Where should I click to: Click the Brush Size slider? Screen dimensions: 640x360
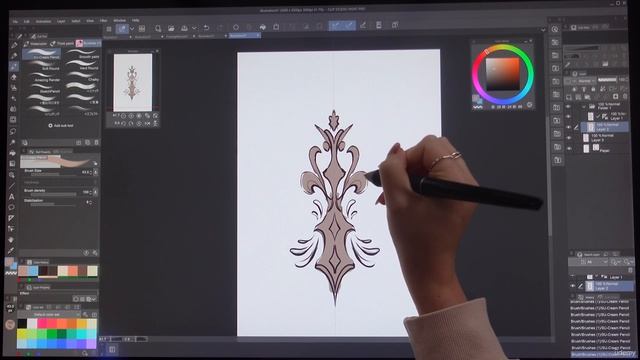[53, 174]
